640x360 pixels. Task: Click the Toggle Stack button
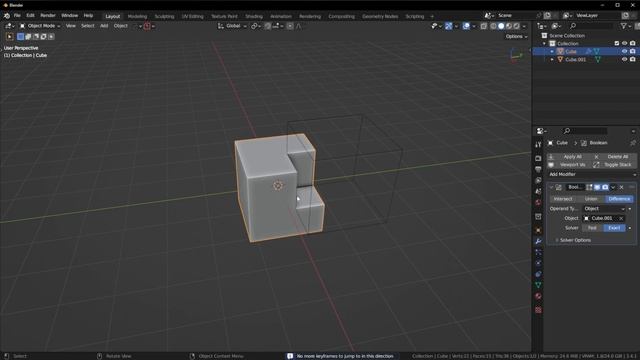(614, 165)
